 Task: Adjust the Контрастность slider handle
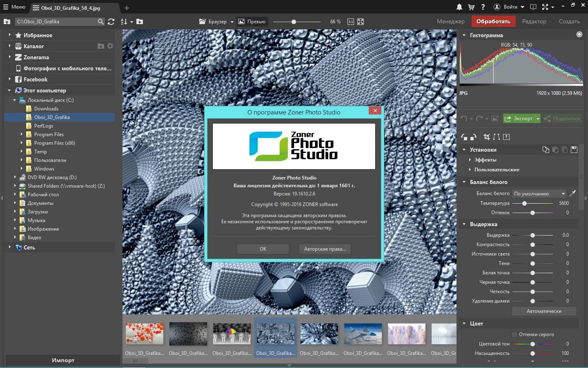(x=532, y=245)
